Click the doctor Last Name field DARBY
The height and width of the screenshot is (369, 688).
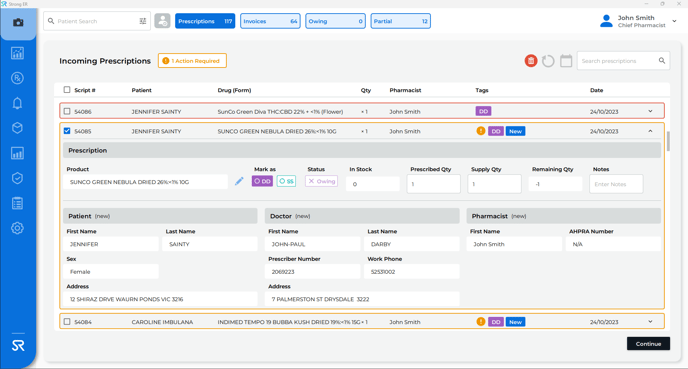coord(412,244)
